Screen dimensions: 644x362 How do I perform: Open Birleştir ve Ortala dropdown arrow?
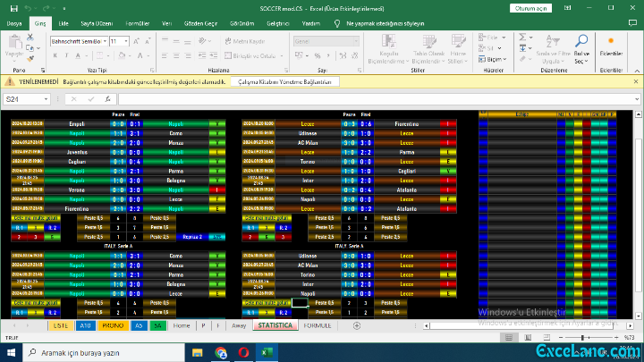click(x=282, y=55)
